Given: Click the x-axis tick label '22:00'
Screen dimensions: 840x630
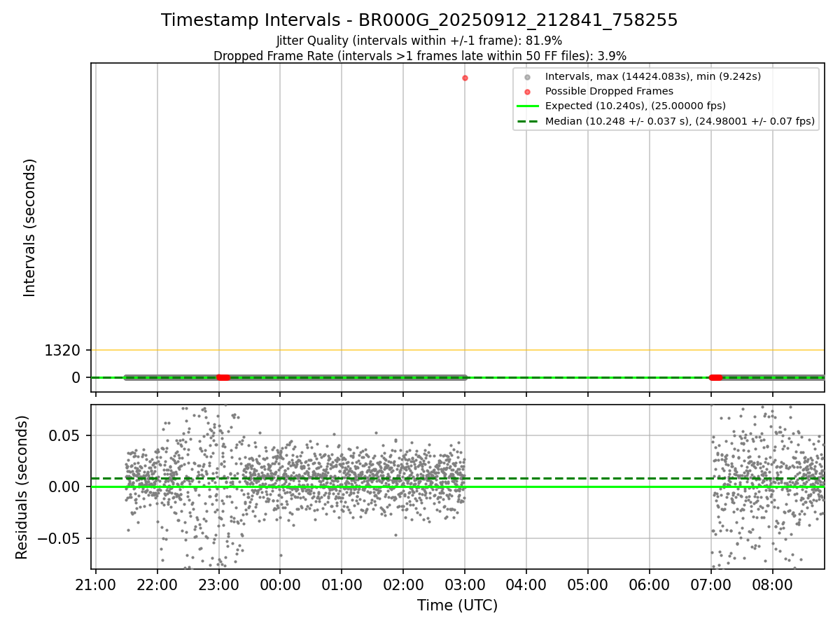Looking at the screenshot, I should (157, 584).
